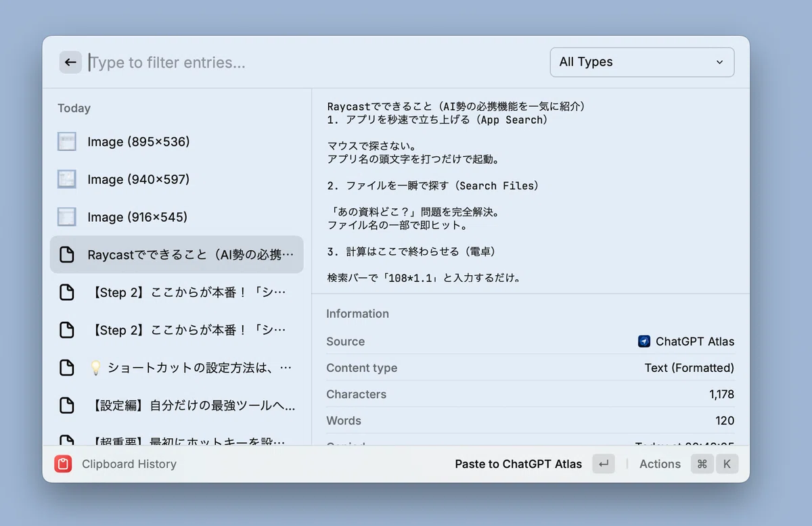This screenshot has width=812, height=526.
Task: Click the ChatGPT Atlas source icon
Action: [644, 341]
